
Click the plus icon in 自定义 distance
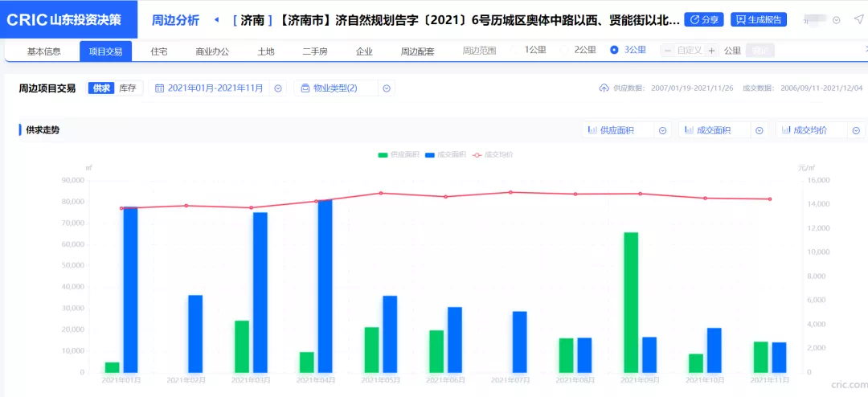pos(711,51)
